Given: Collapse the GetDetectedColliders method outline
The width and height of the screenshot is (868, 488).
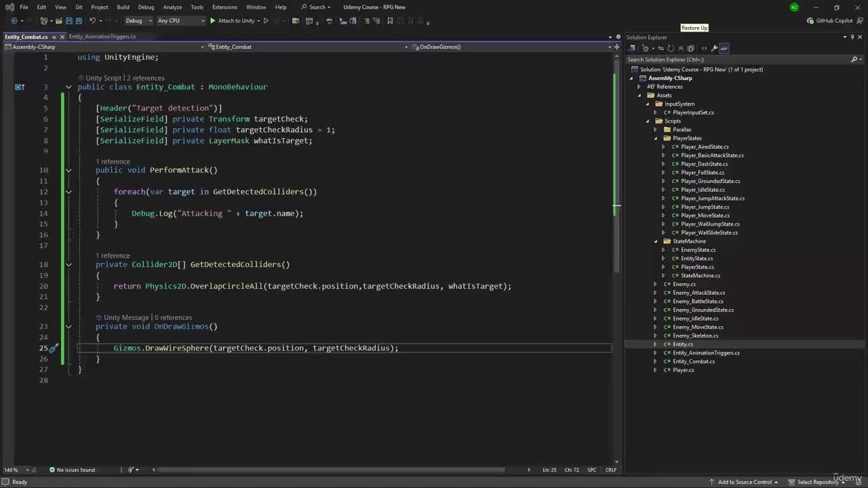Looking at the screenshot, I should click(68, 264).
